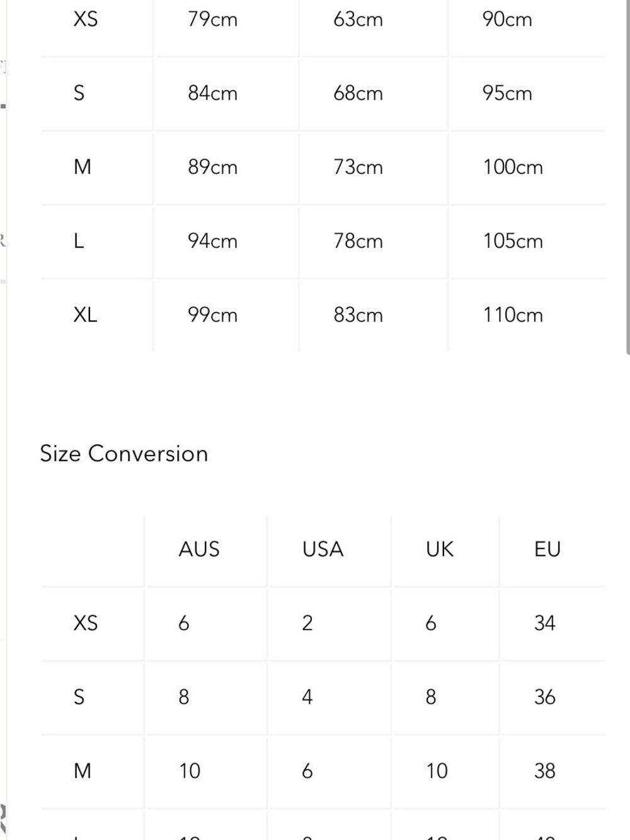Click the XS label in conversion table

tap(85, 623)
